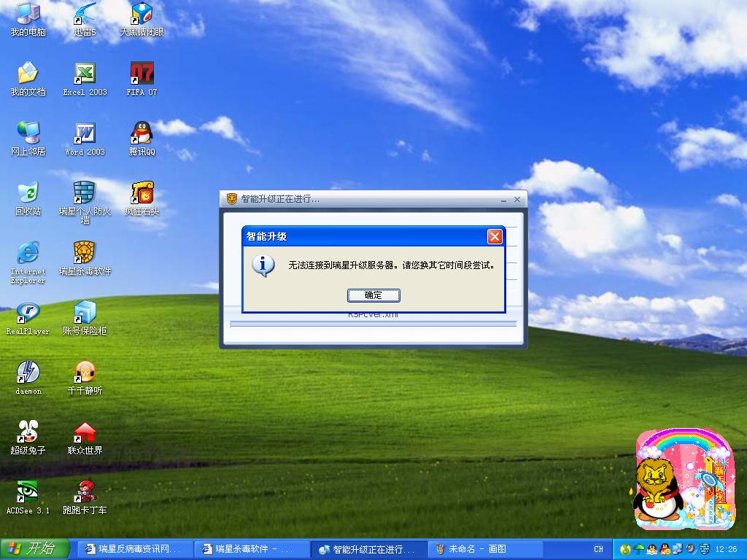Click the network connection computers tray icon
The height and width of the screenshot is (560, 747).
[x=678, y=548]
